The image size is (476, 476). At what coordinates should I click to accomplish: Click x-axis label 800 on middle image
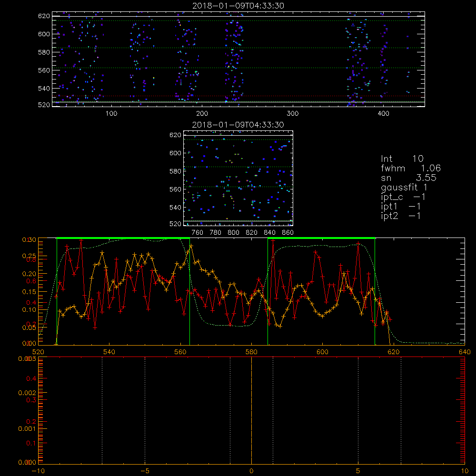point(233,233)
